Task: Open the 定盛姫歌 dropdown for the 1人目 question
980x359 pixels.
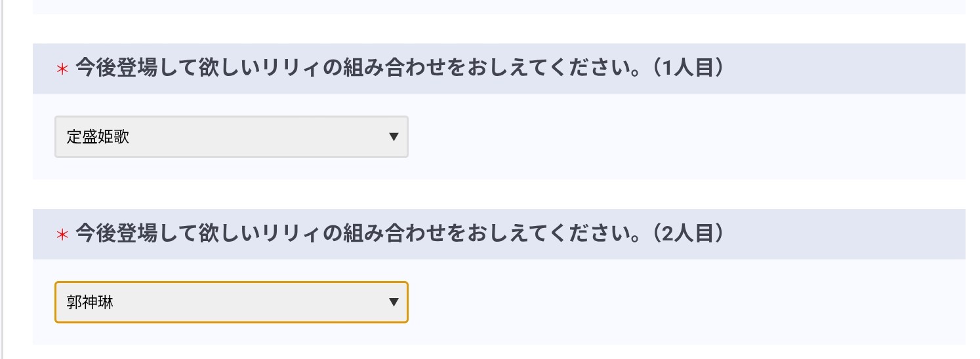Action: pos(231,137)
